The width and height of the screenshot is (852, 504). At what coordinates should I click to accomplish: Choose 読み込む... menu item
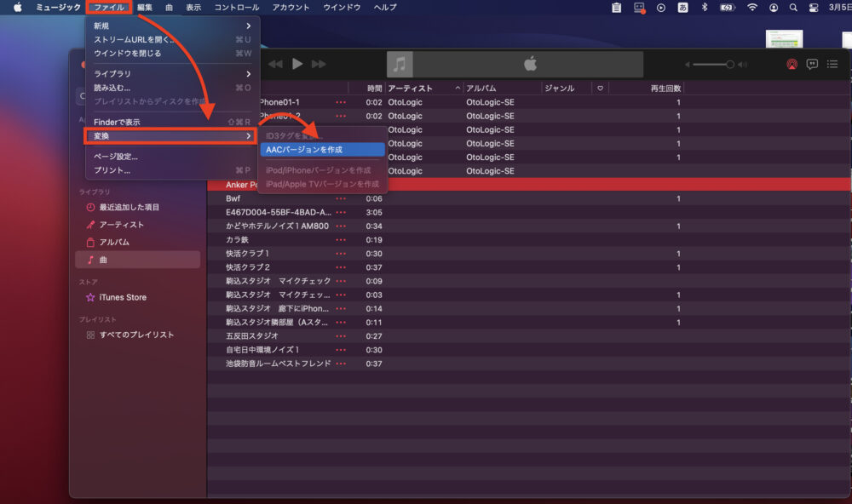172,88
